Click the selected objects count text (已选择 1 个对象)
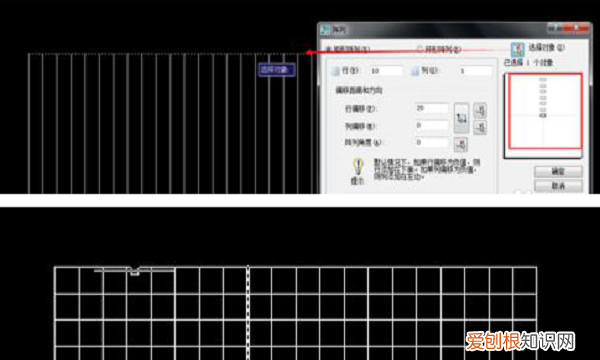 coord(528,62)
